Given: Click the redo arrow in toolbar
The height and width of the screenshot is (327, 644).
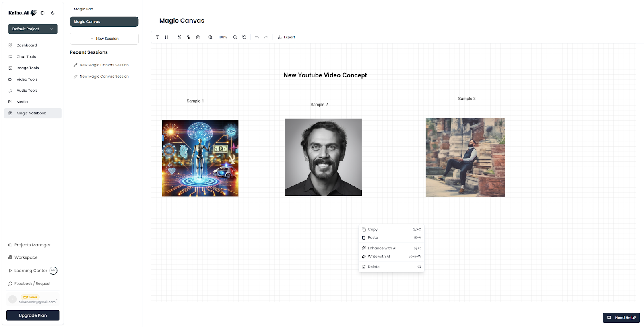Looking at the screenshot, I should tap(266, 37).
